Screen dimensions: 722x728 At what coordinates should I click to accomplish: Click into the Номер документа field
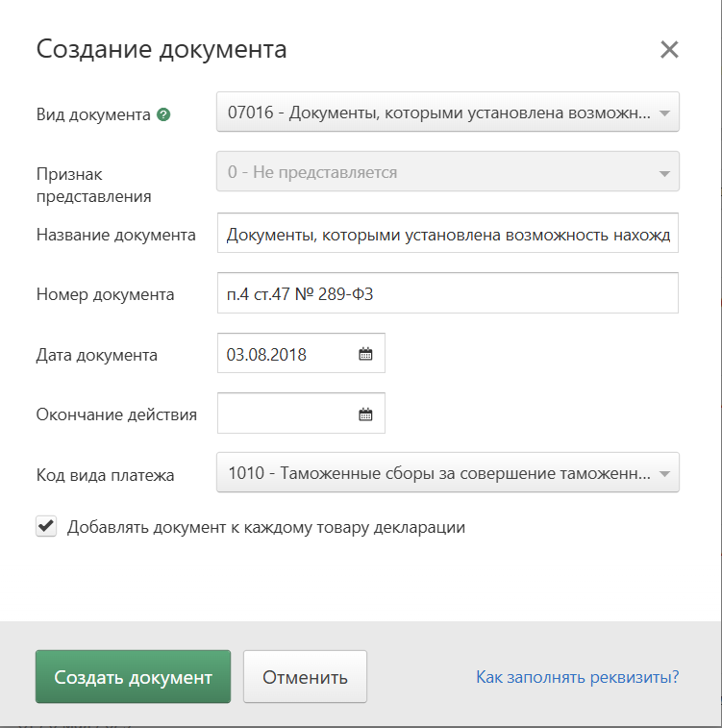(448, 293)
